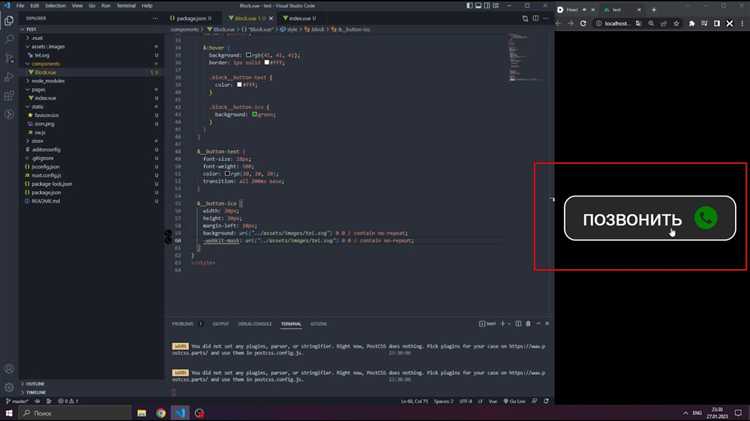Screen dimensions: 750x421
Task: Click the Windows Start button
Action: (8, 412)
